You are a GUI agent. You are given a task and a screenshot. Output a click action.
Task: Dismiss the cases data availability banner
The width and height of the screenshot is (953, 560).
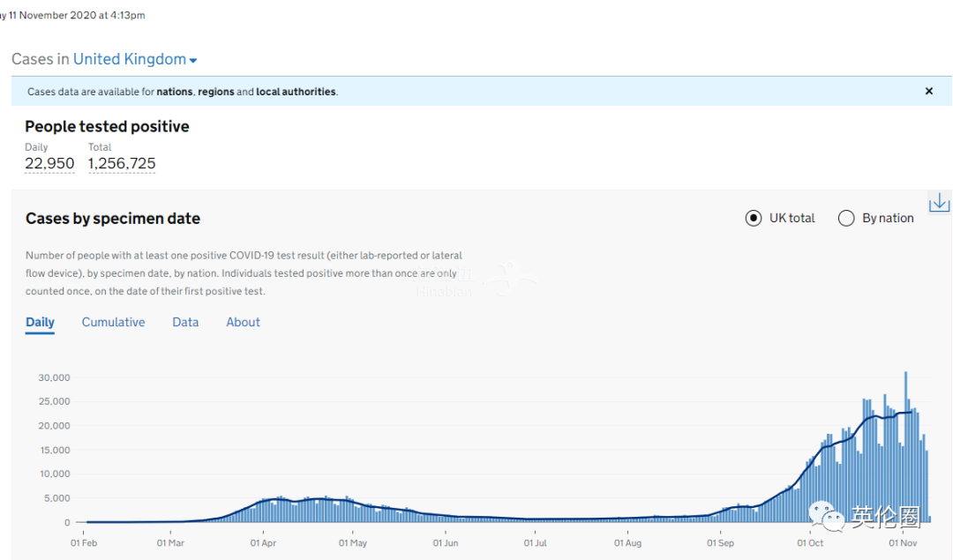[928, 91]
